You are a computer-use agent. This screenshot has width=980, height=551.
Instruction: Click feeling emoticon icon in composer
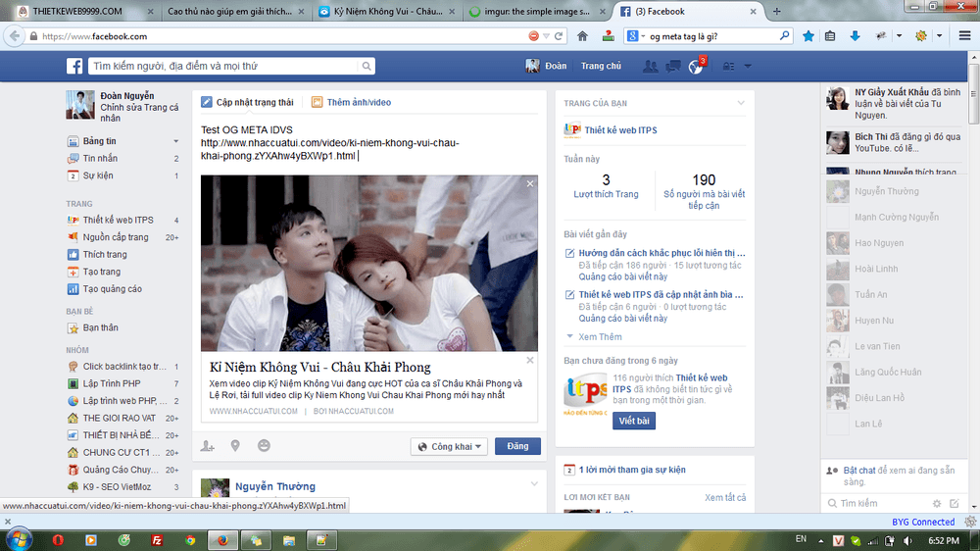click(x=264, y=445)
